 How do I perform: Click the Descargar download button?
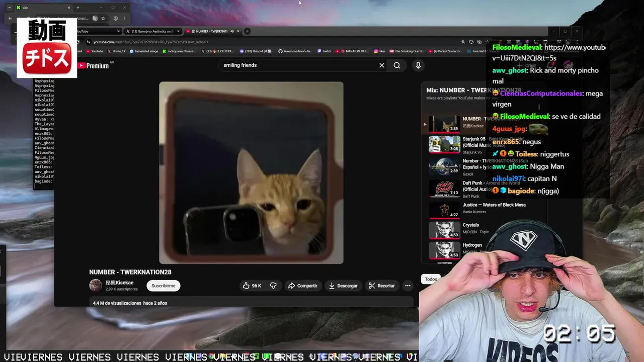(343, 286)
